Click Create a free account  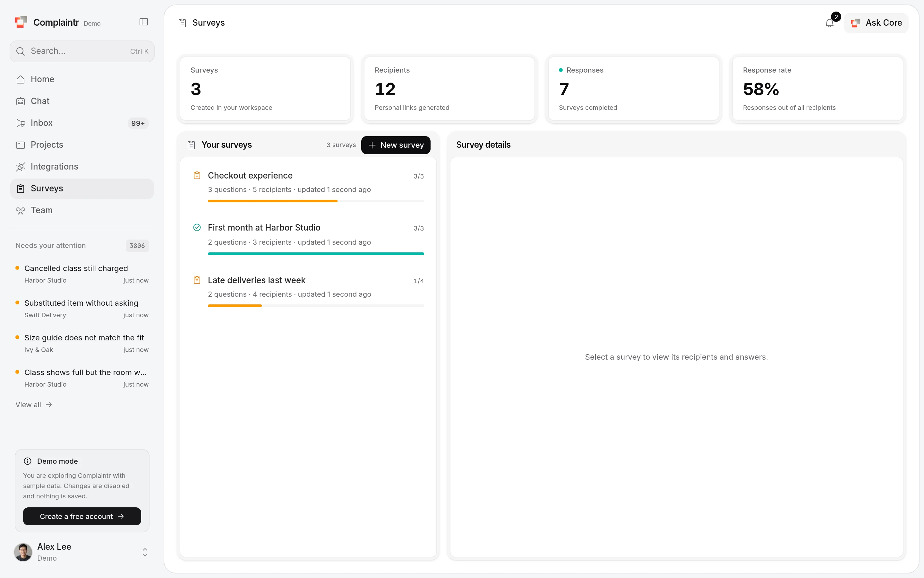(82, 516)
